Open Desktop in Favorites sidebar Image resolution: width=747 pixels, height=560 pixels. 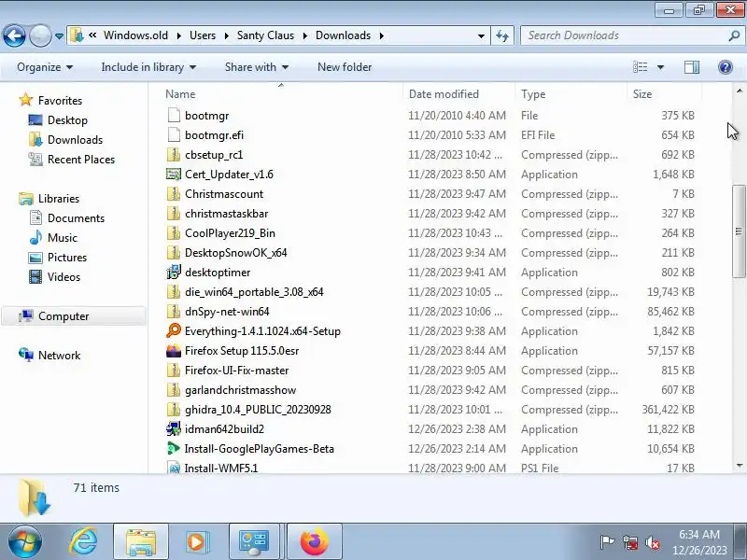58,120
